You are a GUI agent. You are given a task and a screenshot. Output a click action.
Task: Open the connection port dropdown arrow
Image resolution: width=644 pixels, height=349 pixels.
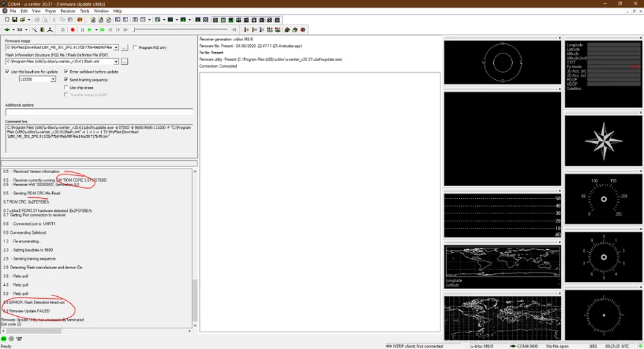click(13, 30)
